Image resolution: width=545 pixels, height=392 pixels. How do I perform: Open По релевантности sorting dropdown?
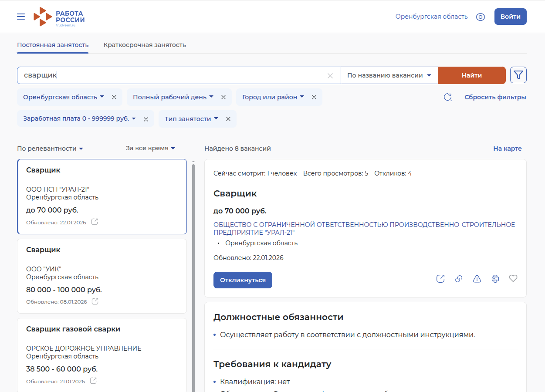50,149
